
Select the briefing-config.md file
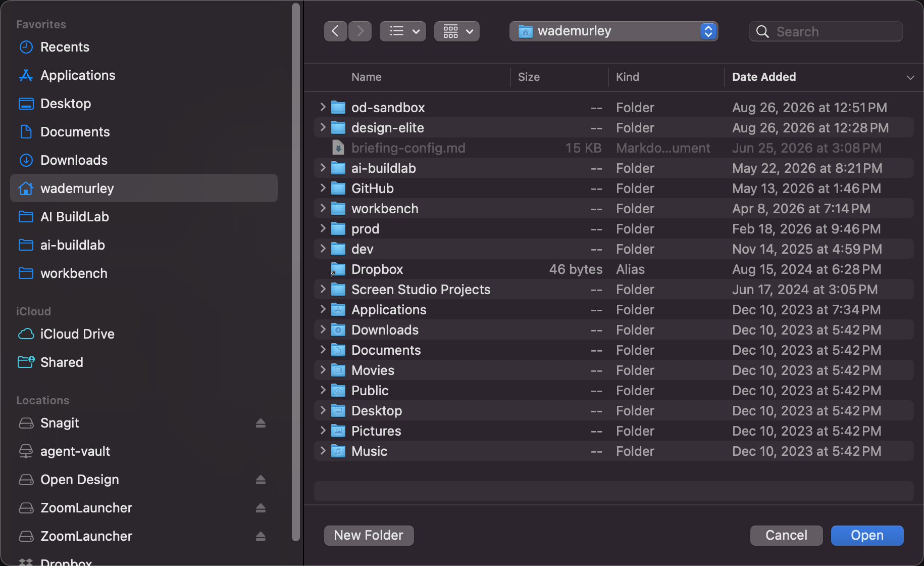614,148
